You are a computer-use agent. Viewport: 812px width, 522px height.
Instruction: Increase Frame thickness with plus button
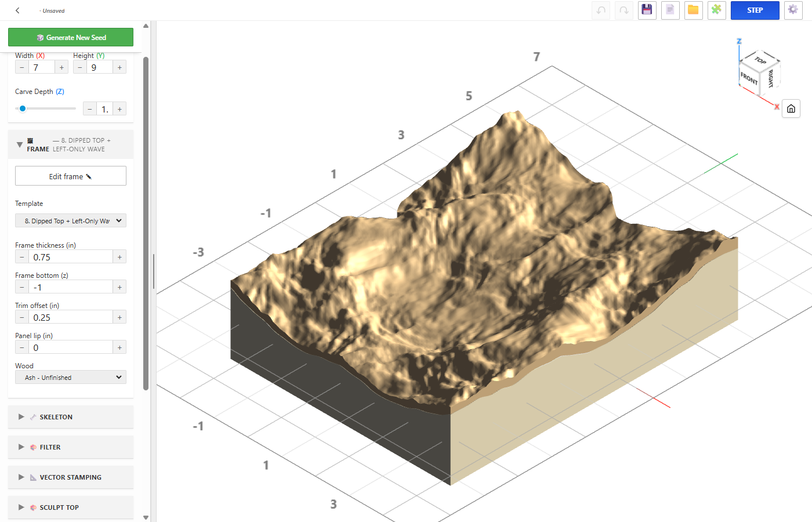click(x=119, y=257)
